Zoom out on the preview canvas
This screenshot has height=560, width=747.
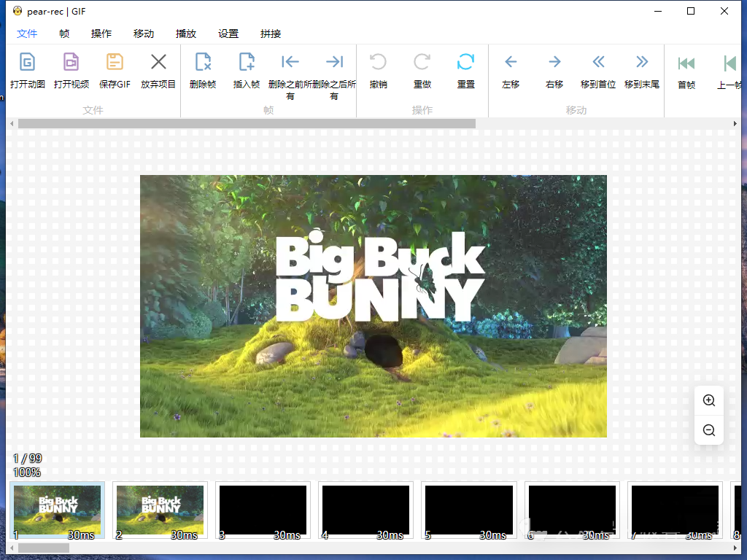(x=708, y=430)
